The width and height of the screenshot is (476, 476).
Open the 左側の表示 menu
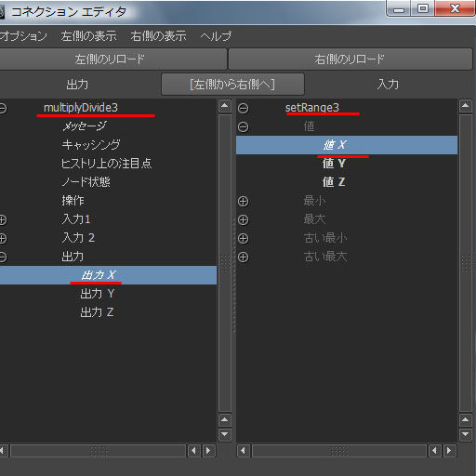tap(89, 36)
